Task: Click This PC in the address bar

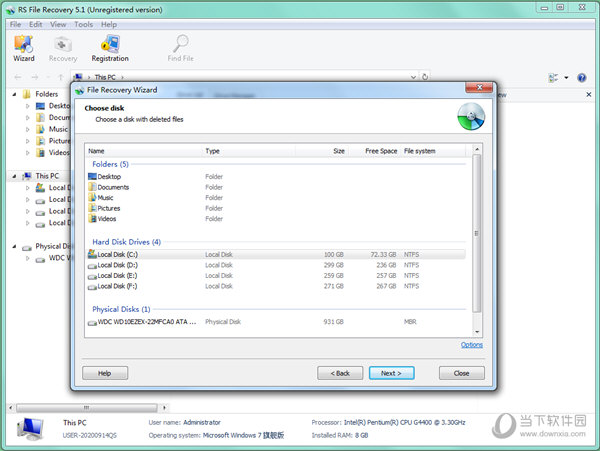Action: (x=105, y=77)
